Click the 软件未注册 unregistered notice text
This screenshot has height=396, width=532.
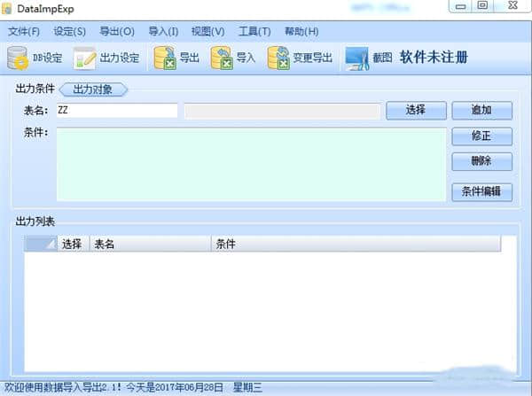pyautogui.click(x=434, y=58)
